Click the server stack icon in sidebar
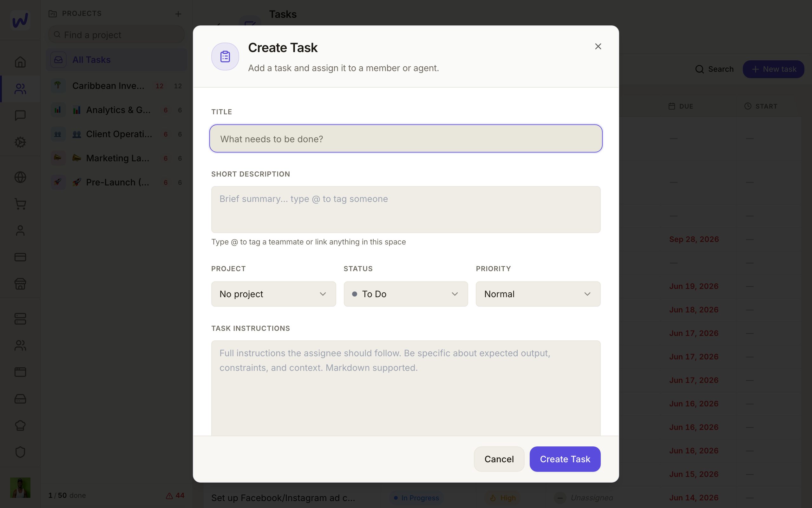 click(20, 319)
